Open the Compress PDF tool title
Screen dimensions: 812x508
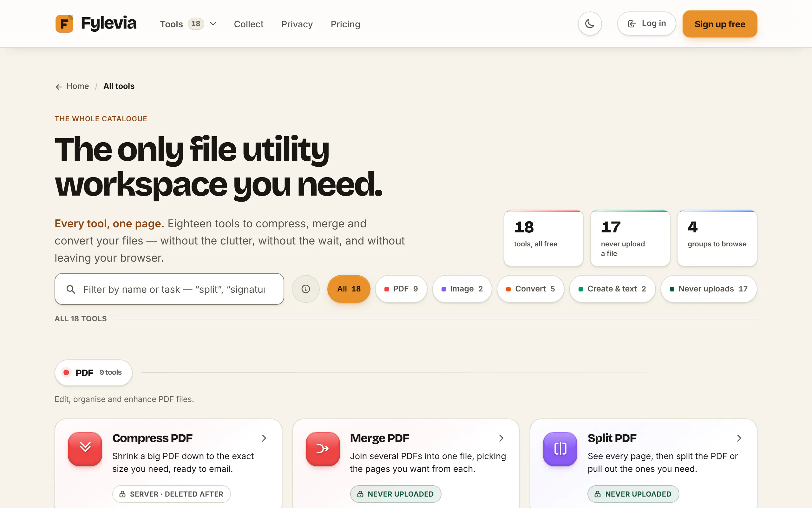point(152,438)
